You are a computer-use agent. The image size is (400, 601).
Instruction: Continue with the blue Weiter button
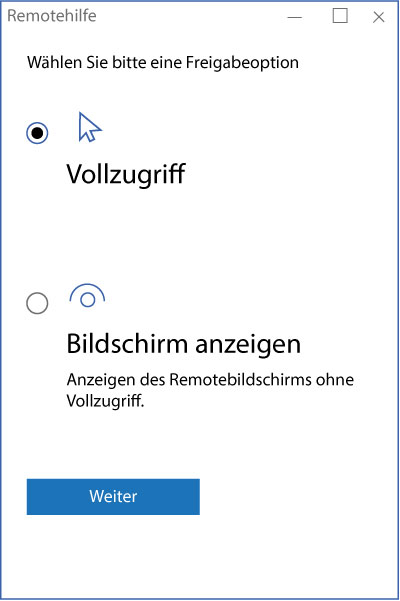[113, 496]
